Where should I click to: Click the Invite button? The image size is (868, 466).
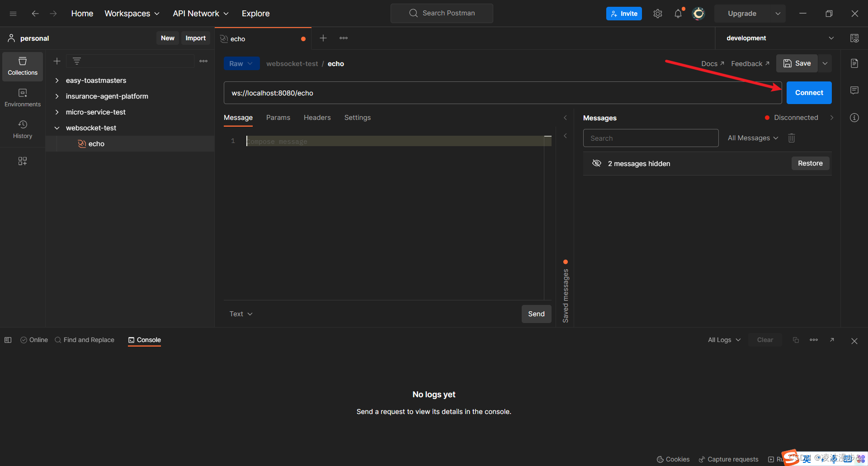624,14
